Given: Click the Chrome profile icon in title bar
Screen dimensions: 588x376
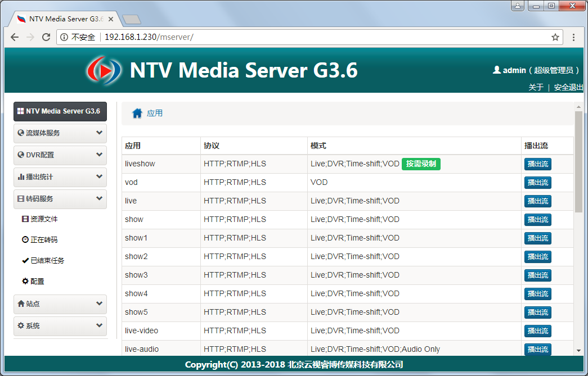Looking at the screenshot, I should click(x=518, y=6).
